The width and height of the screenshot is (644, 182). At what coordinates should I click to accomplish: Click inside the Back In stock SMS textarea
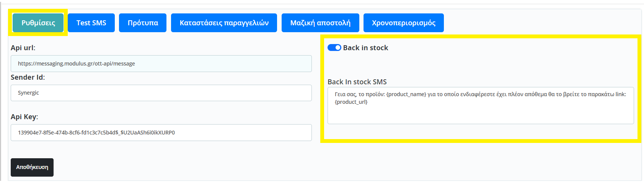481,113
